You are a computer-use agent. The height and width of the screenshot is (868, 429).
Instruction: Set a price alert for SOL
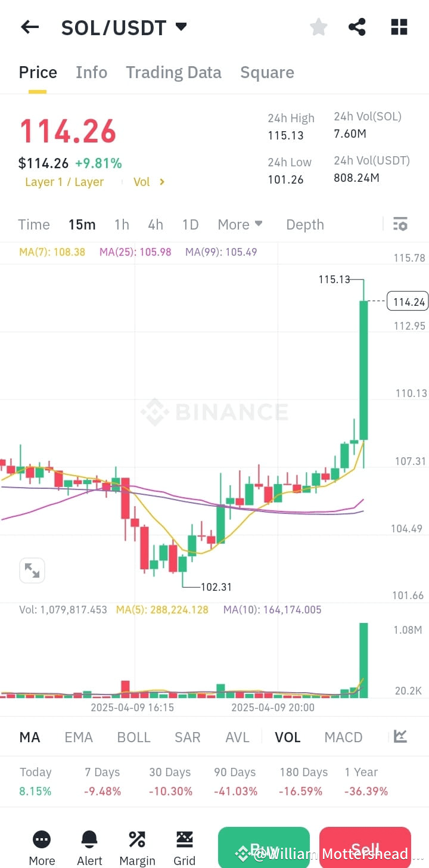coord(89,843)
